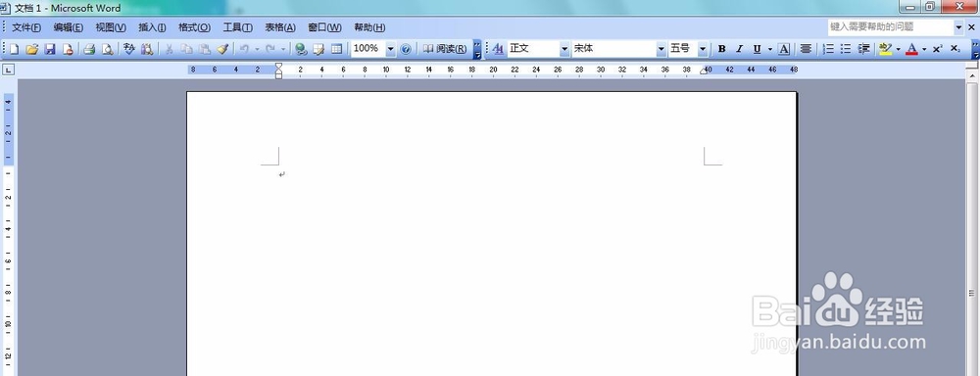Open the 插入(I) menu

pos(152,27)
